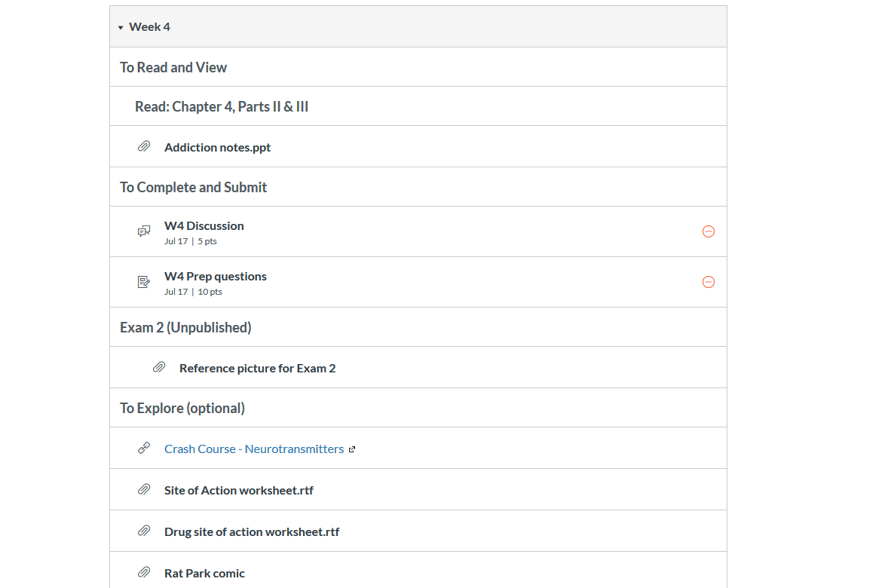Click the paperclip icon beside Rat Park comic

pyautogui.click(x=144, y=572)
